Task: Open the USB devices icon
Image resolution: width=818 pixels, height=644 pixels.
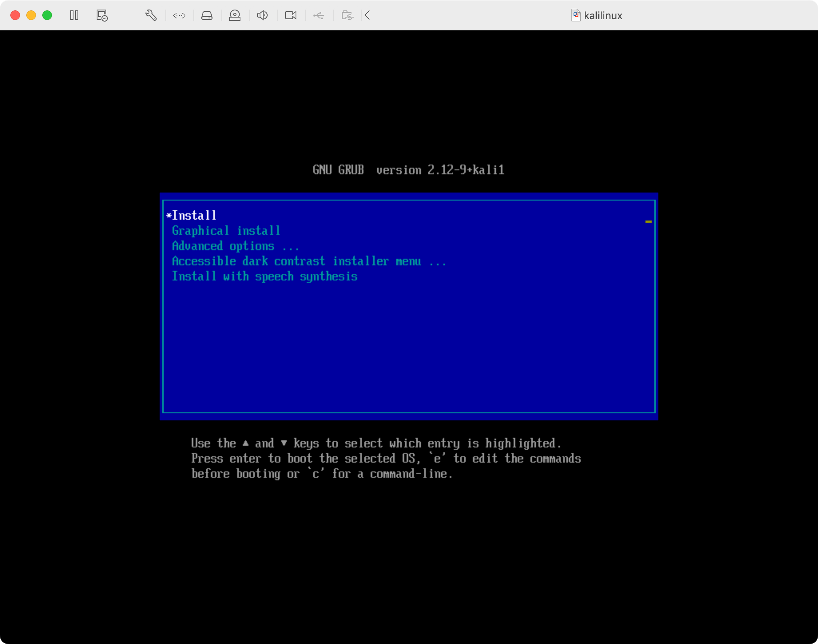Action: click(319, 15)
